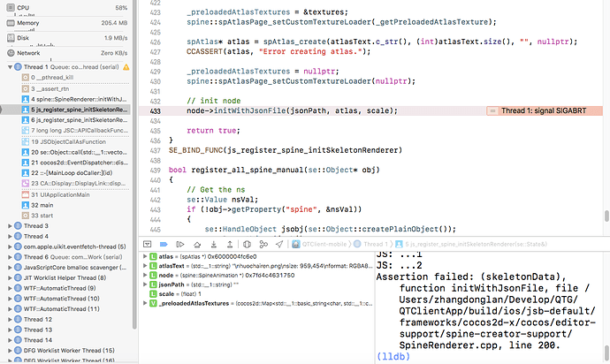Click the source editor vertical scrollbar thumb
610x364 pixels.
tap(606, 216)
